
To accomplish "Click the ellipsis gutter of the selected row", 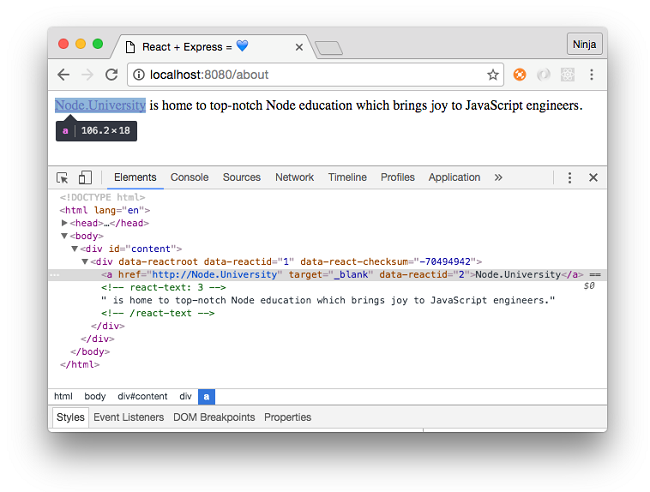I will tap(55, 275).
